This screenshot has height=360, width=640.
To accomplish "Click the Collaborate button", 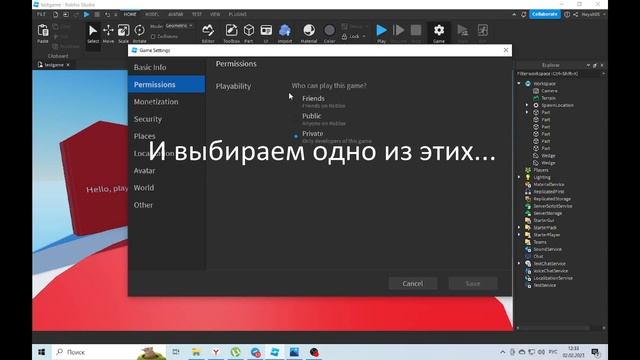I will (544, 14).
